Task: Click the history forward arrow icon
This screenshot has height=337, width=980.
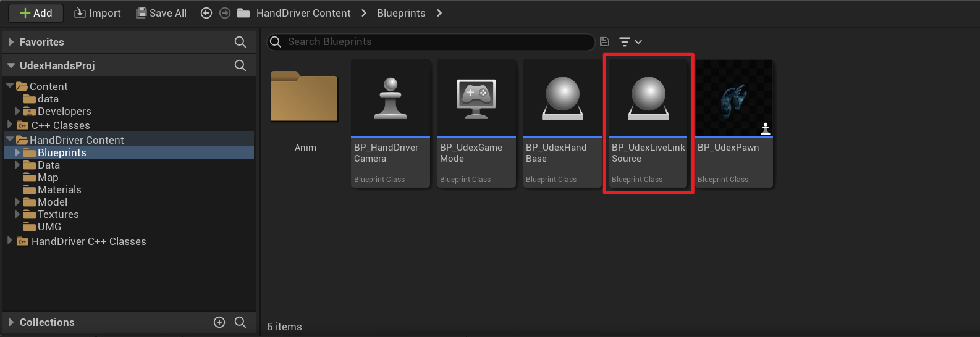Action: coord(225,13)
